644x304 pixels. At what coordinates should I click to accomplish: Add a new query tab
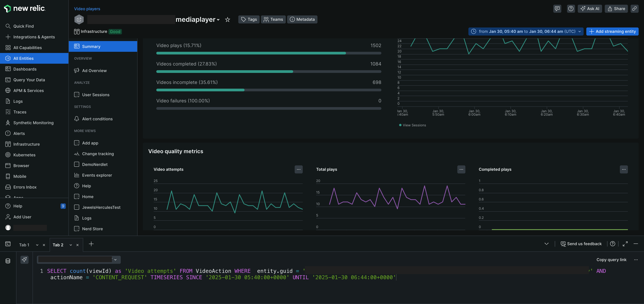(91, 244)
